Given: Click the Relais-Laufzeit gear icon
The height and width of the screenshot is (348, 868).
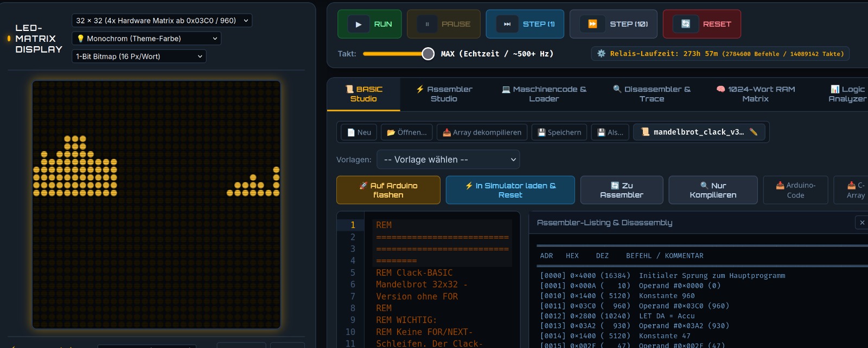Looking at the screenshot, I should [x=601, y=54].
